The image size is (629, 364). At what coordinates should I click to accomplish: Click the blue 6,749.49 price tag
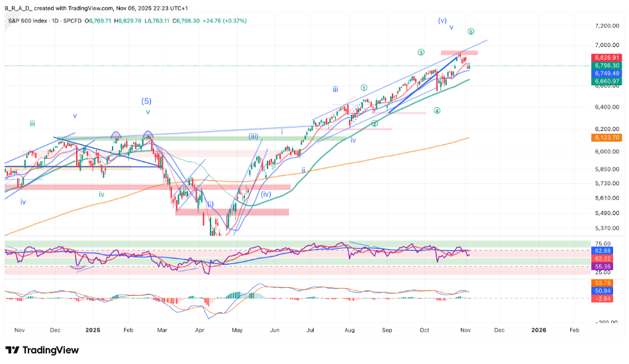pos(606,73)
